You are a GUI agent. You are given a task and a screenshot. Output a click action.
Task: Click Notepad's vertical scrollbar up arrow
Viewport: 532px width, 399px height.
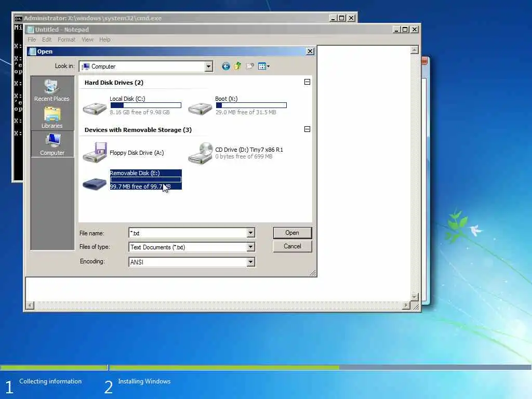(x=414, y=50)
